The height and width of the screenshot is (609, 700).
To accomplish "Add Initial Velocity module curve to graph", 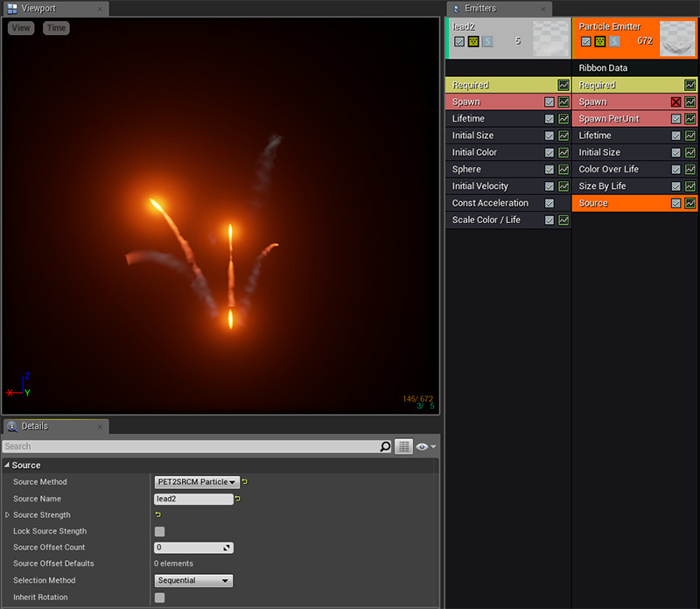I will (x=563, y=186).
